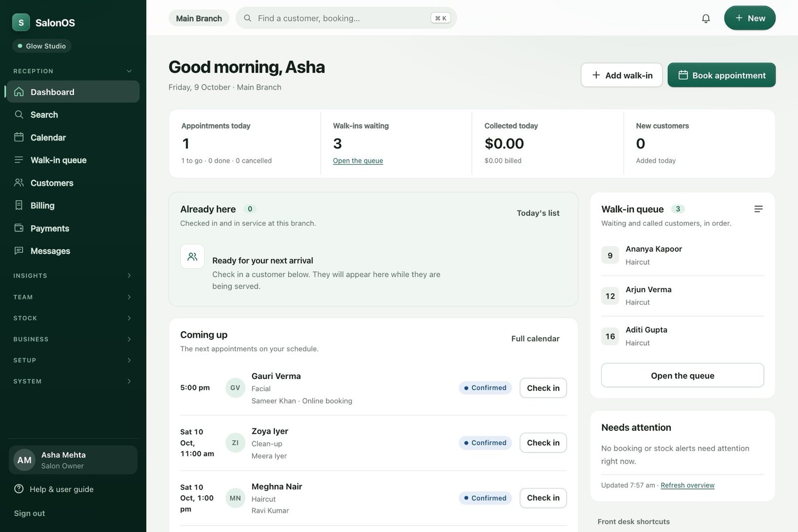Click the Calendar icon in sidebar

coord(19,137)
